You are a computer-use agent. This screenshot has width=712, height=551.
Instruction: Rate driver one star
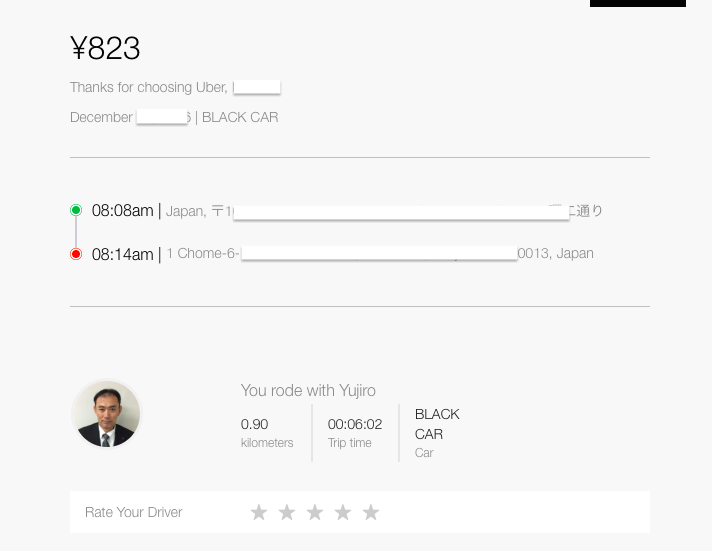(x=259, y=512)
